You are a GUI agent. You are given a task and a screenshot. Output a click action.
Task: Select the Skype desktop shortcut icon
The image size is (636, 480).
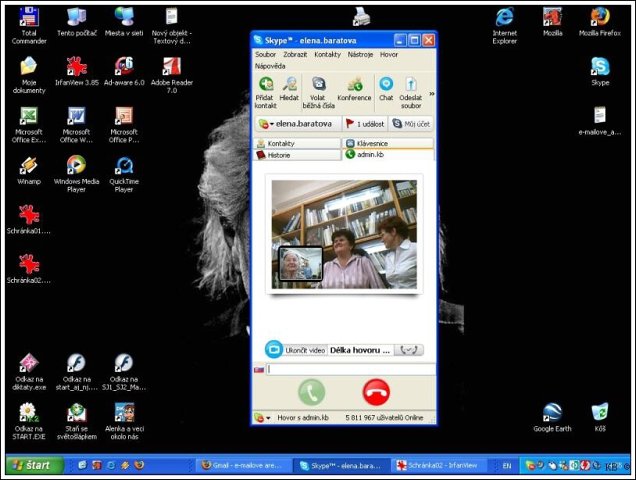[x=600, y=71]
